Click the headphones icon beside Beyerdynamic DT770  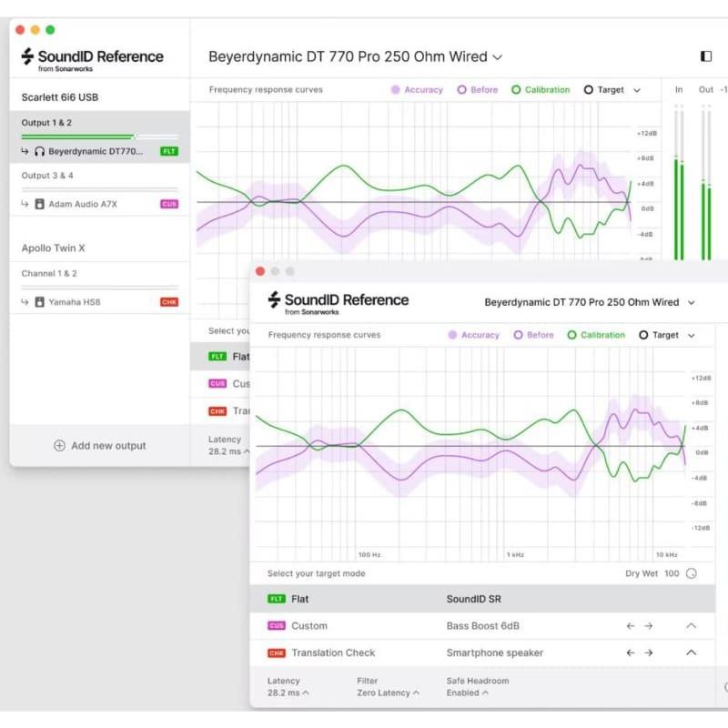pos(39,151)
